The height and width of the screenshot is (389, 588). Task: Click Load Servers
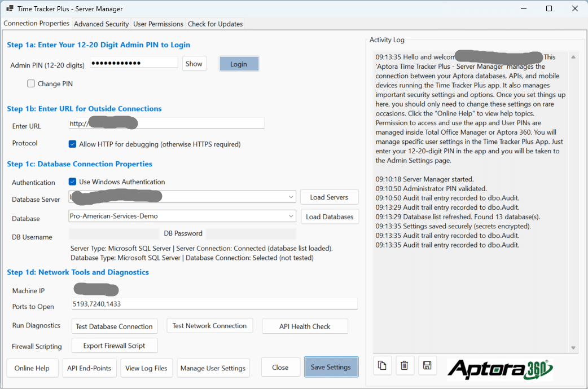(x=329, y=197)
